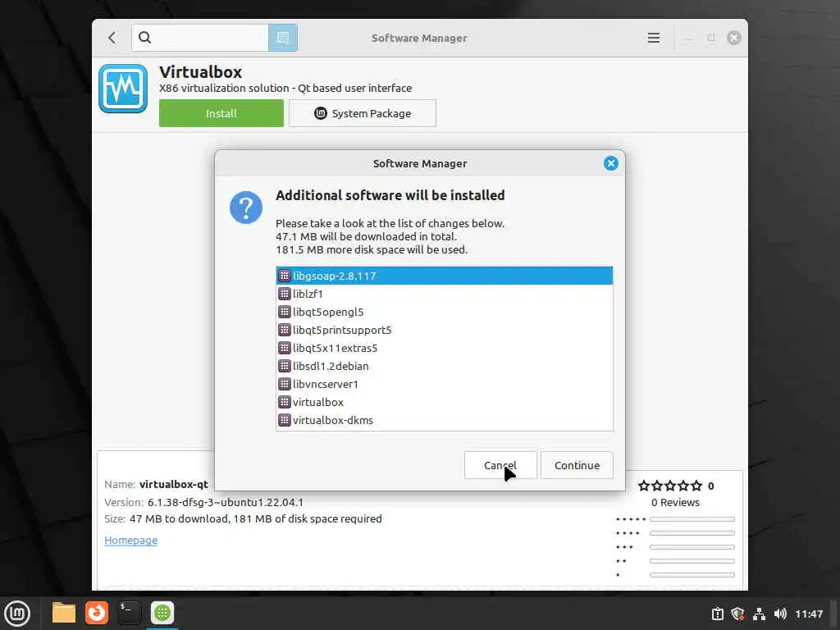Click the blue question mark icon
This screenshot has width=840, height=630.
tap(246, 208)
